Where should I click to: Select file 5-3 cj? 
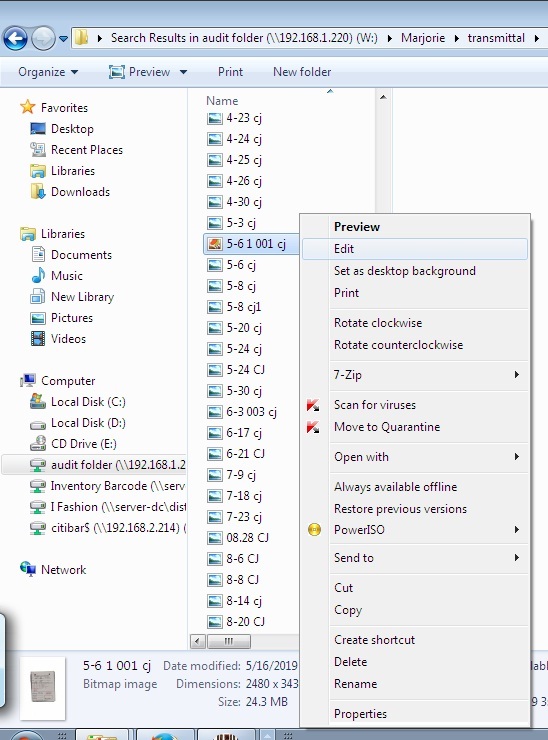(x=241, y=223)
